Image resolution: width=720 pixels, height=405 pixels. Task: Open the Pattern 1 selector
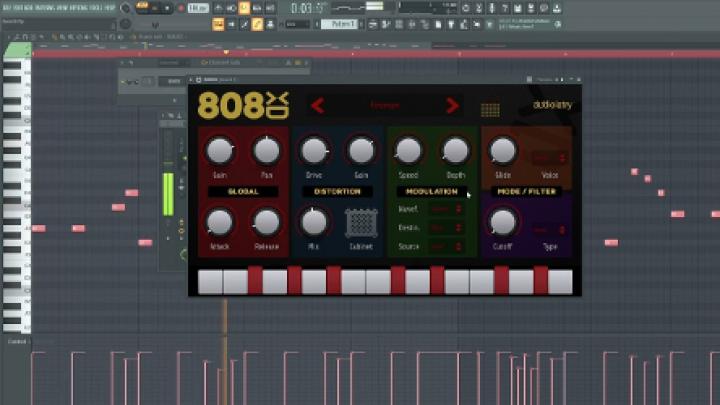click(339, 24)
